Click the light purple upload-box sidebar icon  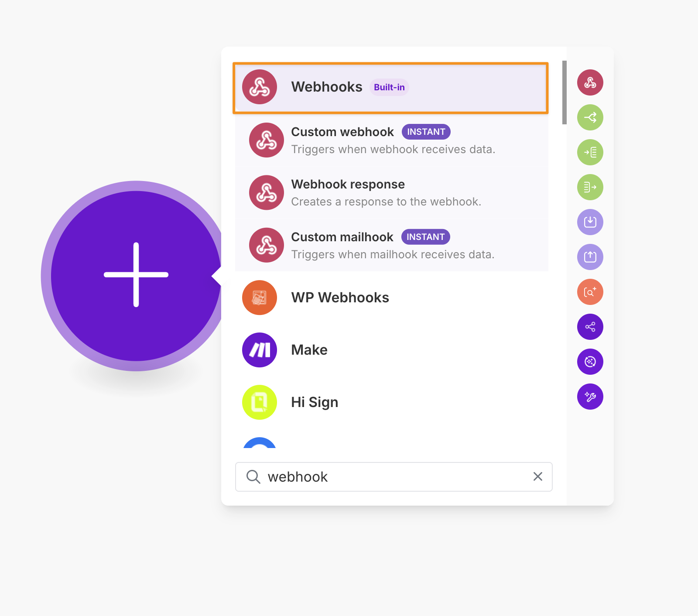590,257
